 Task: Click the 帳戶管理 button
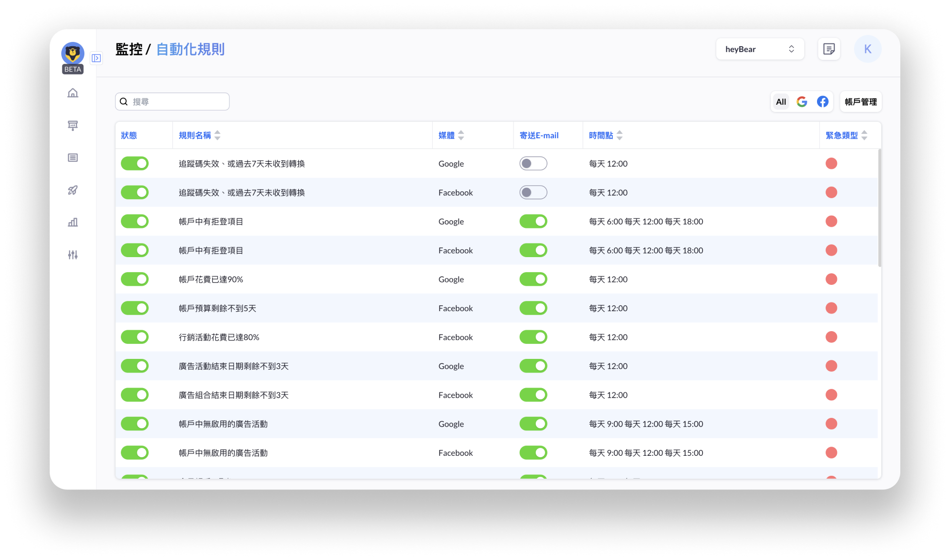click(x=860, y=102)
